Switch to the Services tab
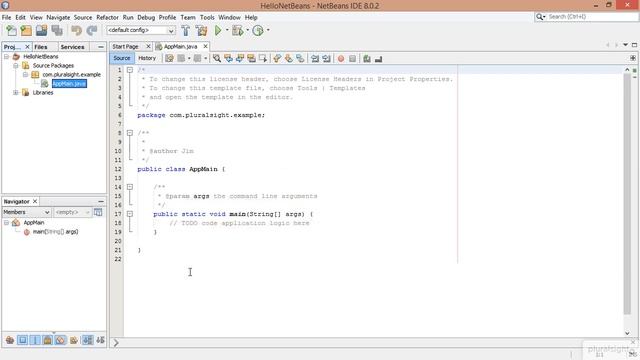The width and height of the screenshot is (640, 360). [72, 47]
